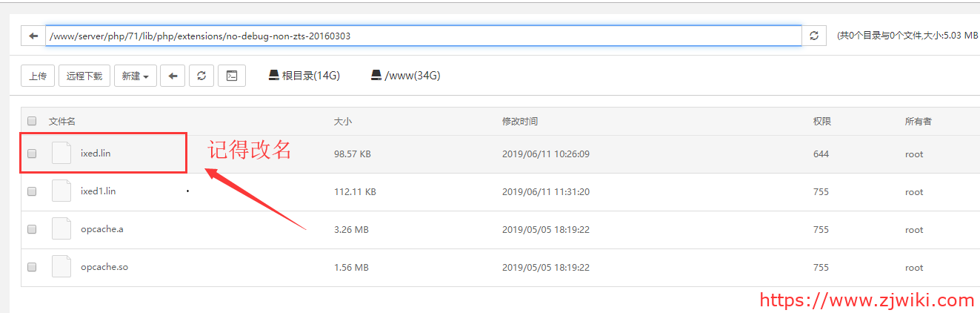This screenshot has height=313, width=980.
Task: Click the directory path input field
Action: (423, 36)
